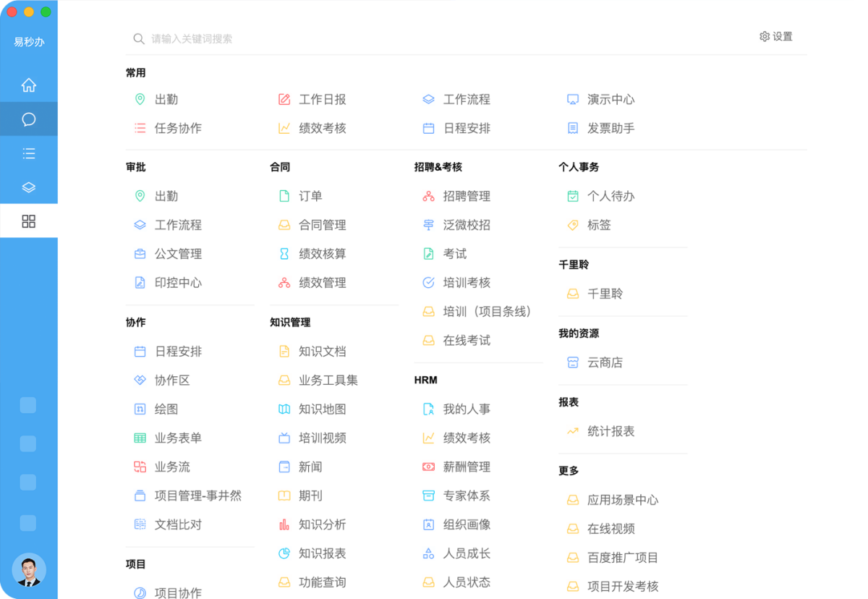Switch to the chat panel in sidebar
This screenshot has height=599, width=868.
coord(29,119)
